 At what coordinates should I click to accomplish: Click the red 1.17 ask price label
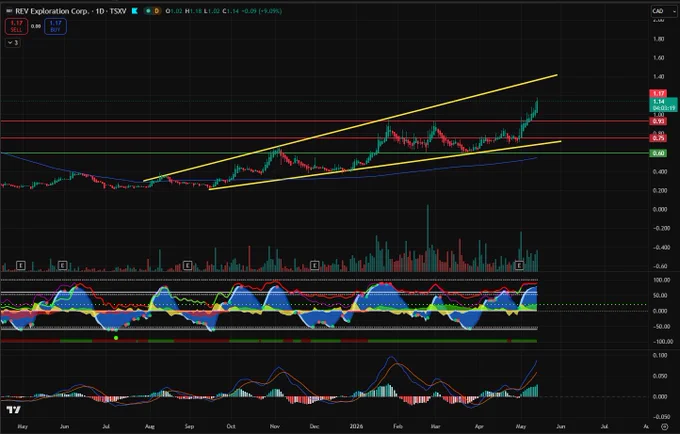658,93
